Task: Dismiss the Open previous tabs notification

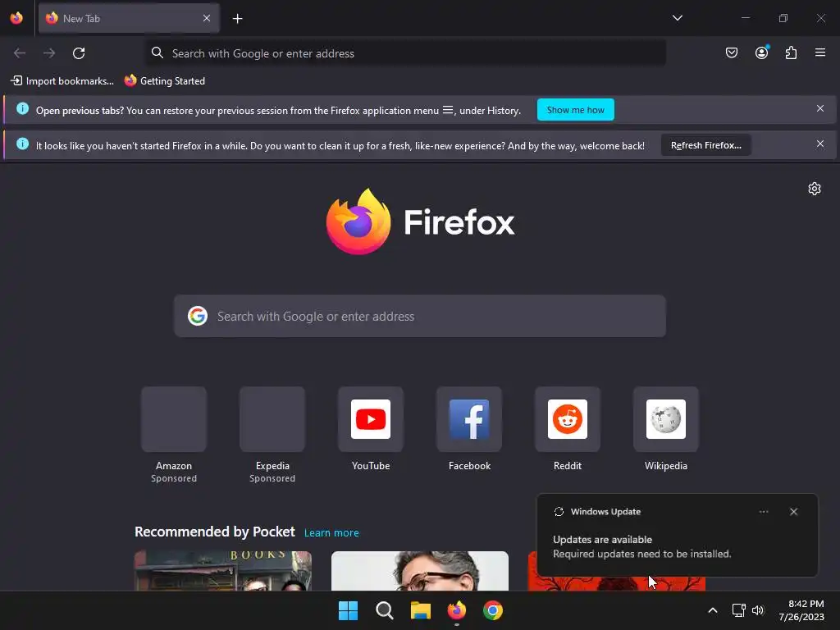Action: coord(819,109)
